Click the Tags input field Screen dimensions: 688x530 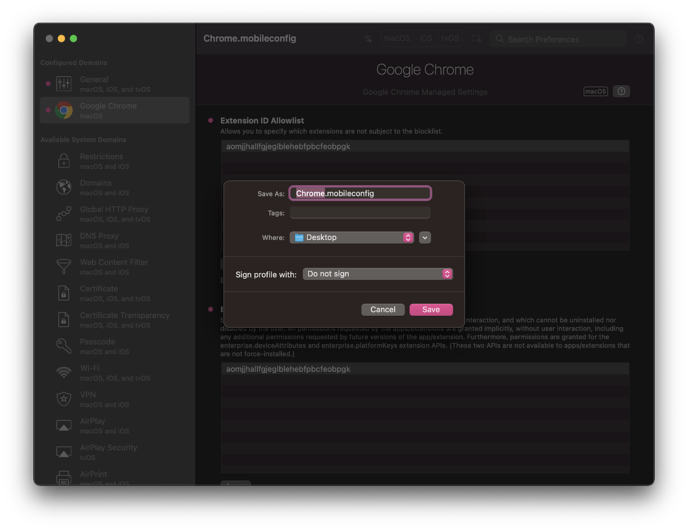tap(360, 213)
